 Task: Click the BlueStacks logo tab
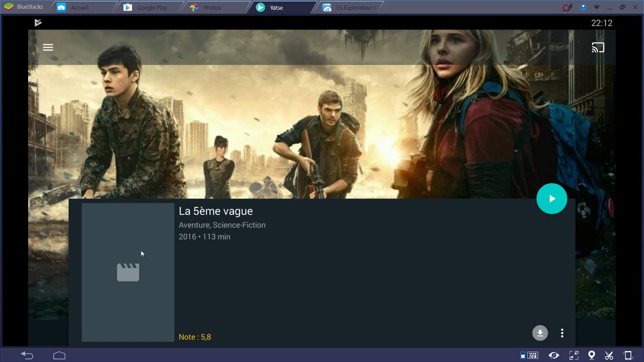click(23, 7)
